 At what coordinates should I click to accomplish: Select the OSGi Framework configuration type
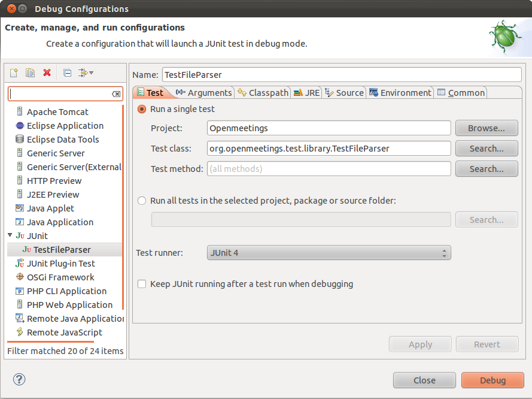(x=60, y=277)
